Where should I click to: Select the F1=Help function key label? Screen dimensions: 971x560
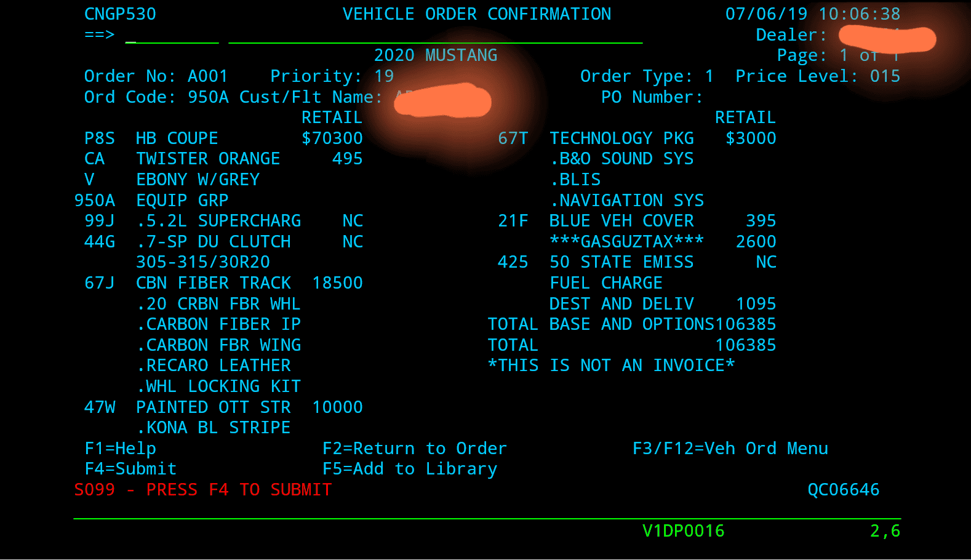121,449
